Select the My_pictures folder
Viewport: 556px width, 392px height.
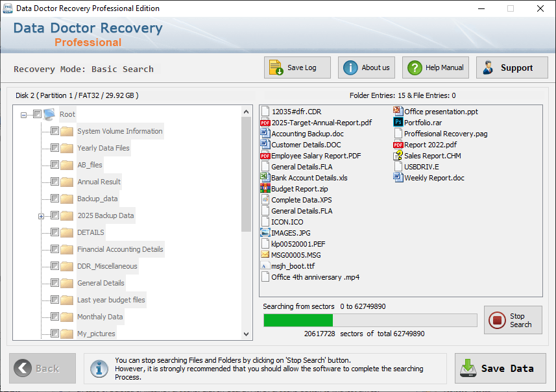tap(96, 334)
